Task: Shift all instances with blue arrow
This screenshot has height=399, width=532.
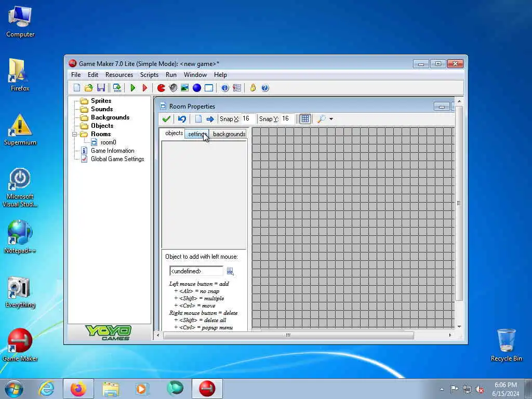Action: (210, 119)
